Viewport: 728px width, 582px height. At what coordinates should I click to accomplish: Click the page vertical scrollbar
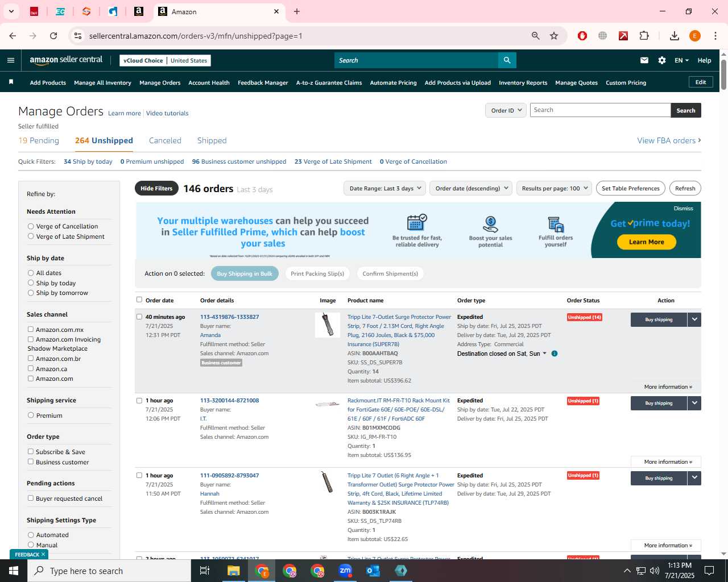[723, 74]
